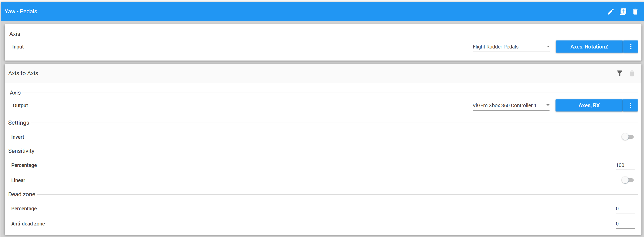The width and height of the screenshot is (644, 237).
Task: Duplicate the Yaw - Pedals mapping
Action: click(x=623, y=12)
